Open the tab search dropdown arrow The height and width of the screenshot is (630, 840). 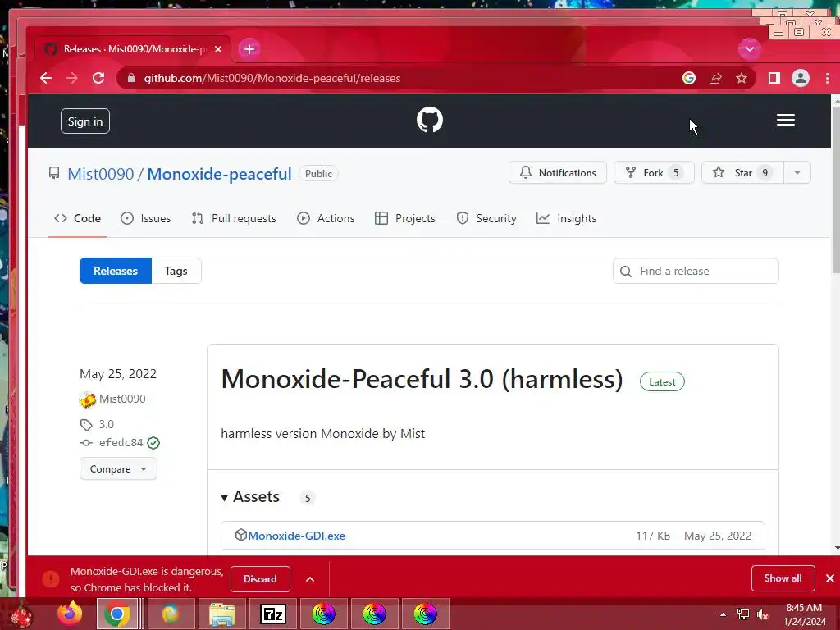pos(750,49)
